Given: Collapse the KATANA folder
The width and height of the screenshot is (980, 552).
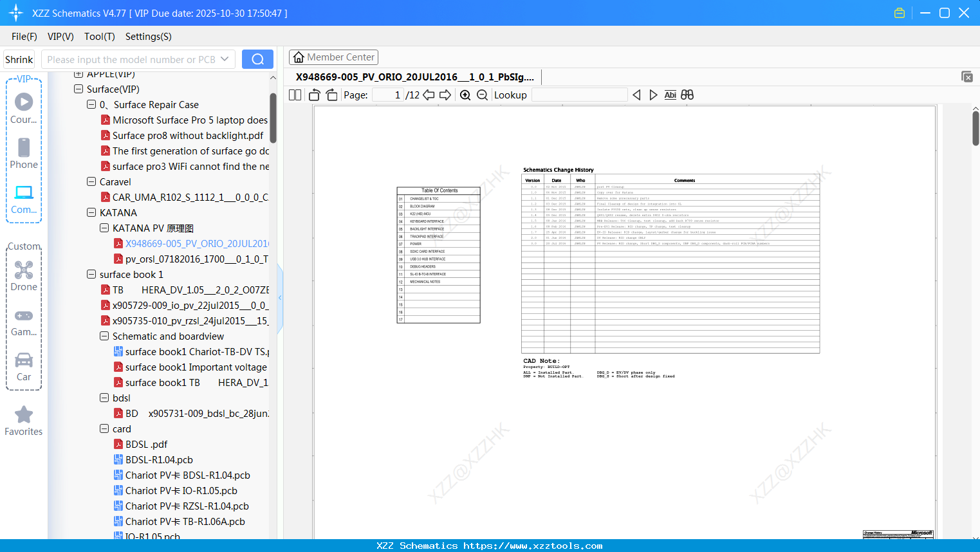Looking at the screenshot, I should [x=91, y=212].
